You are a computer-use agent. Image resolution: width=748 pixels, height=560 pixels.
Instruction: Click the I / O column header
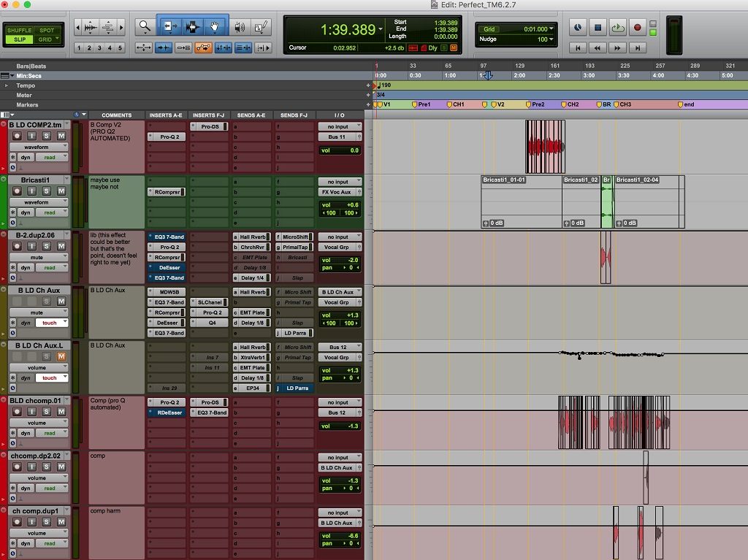pyautogui.click(x=339, y=115)
